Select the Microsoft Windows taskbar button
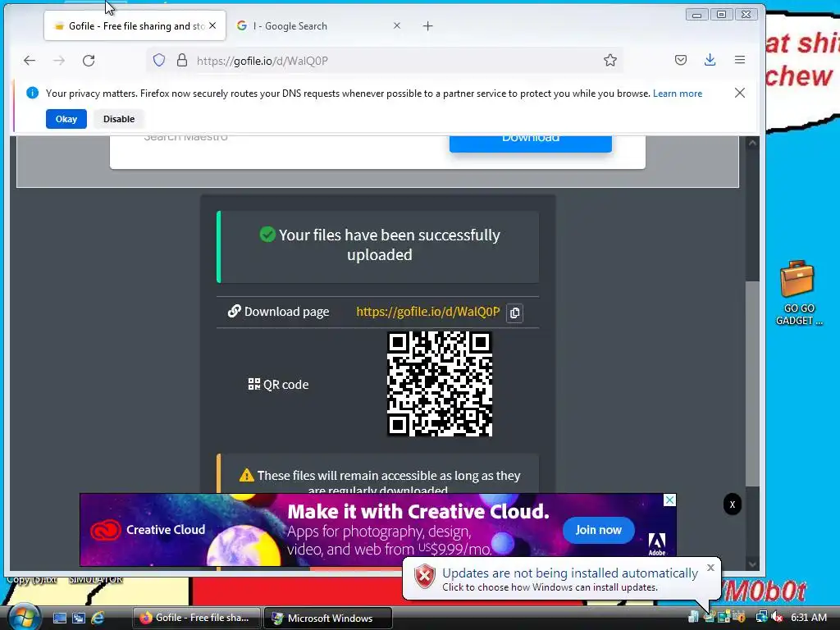 tap(328, 618)
